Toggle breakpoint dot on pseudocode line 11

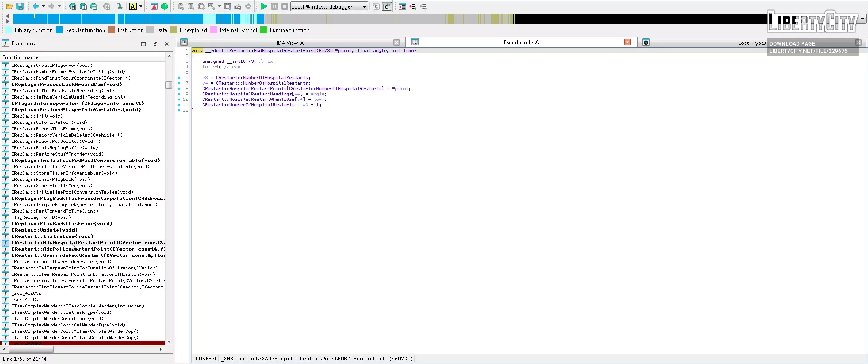point(179,105)
